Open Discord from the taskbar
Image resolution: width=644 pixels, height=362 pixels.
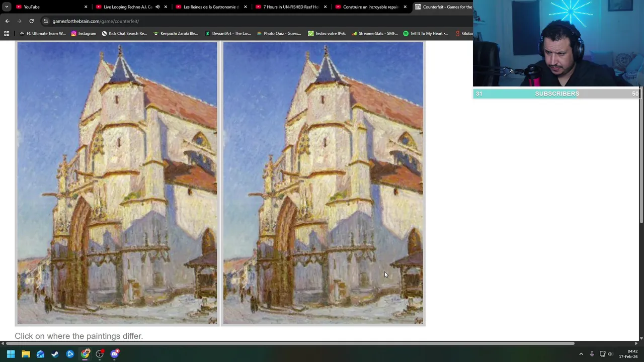pyautogui.click(x=115, y=354)
